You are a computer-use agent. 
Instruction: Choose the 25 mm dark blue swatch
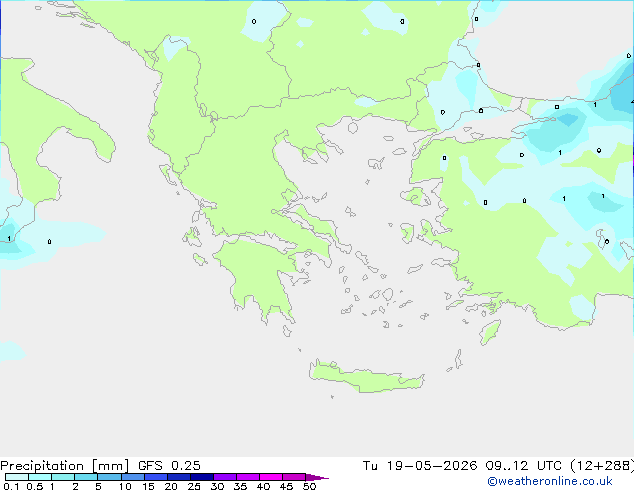click(201, 477)
